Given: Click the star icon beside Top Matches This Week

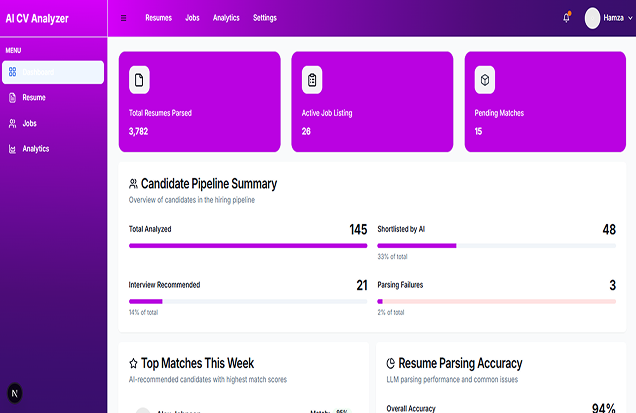Looking at the screenshot, I should point(134,364).
